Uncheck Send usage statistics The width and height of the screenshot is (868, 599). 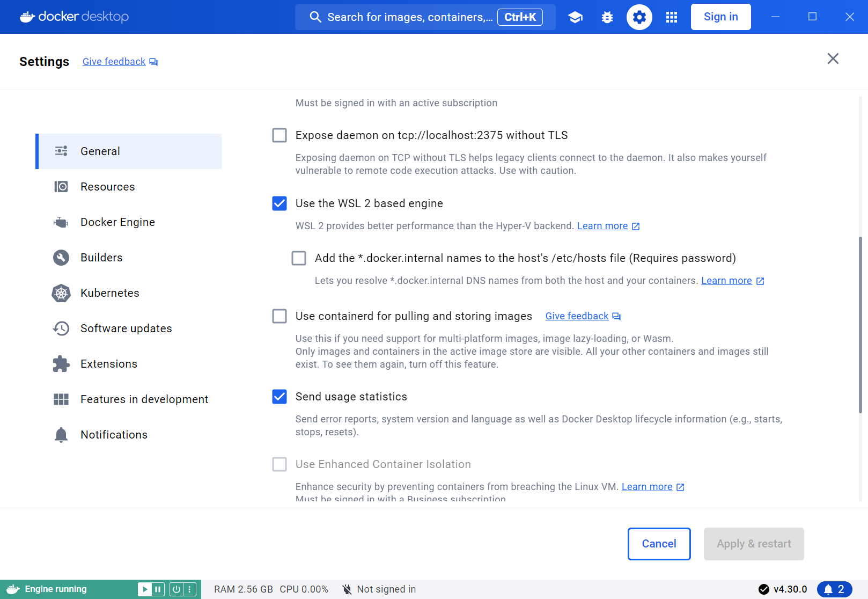click(x=279, y=397)
